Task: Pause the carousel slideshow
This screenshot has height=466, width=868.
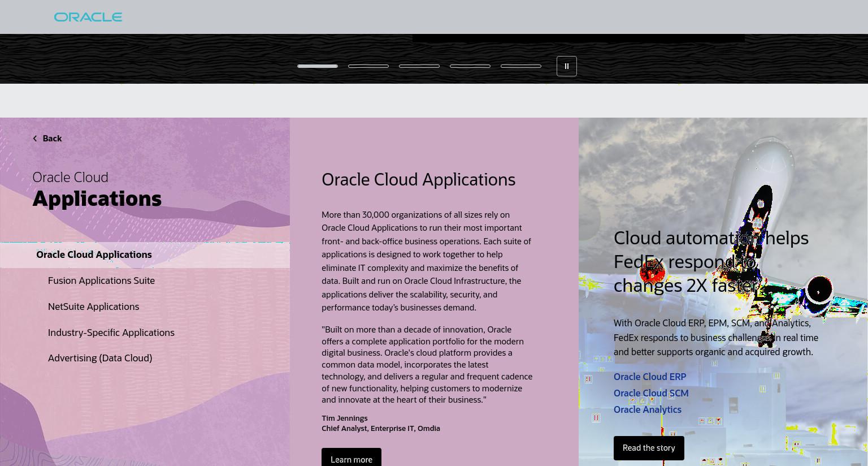Action: (x=567, y=66)
